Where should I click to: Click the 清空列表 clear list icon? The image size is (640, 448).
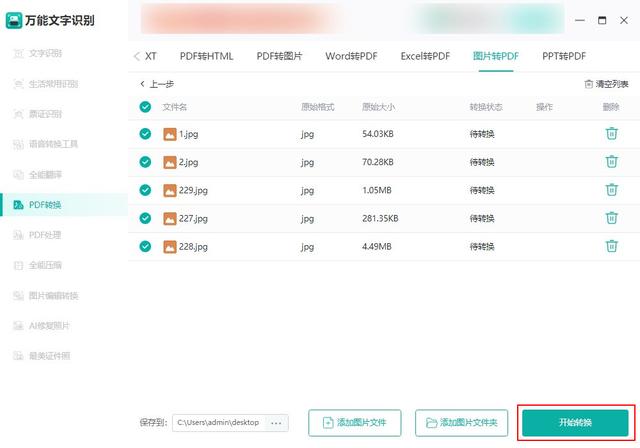tap(588, 84)
